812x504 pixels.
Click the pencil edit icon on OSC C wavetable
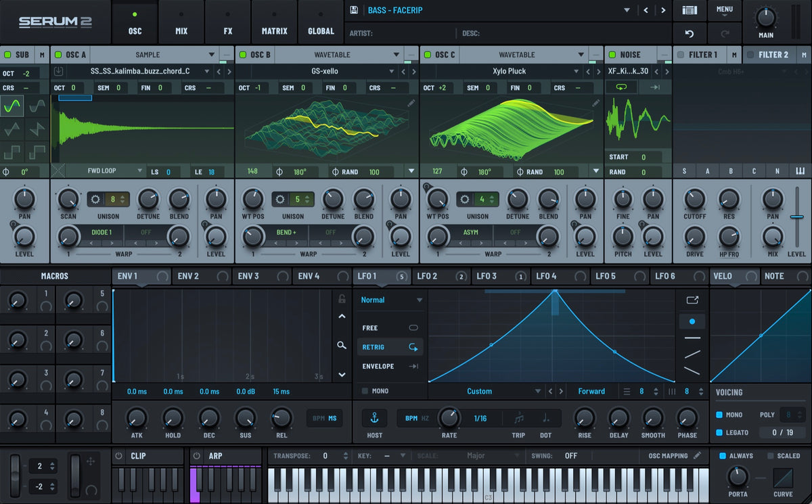(x=595, y=103)
